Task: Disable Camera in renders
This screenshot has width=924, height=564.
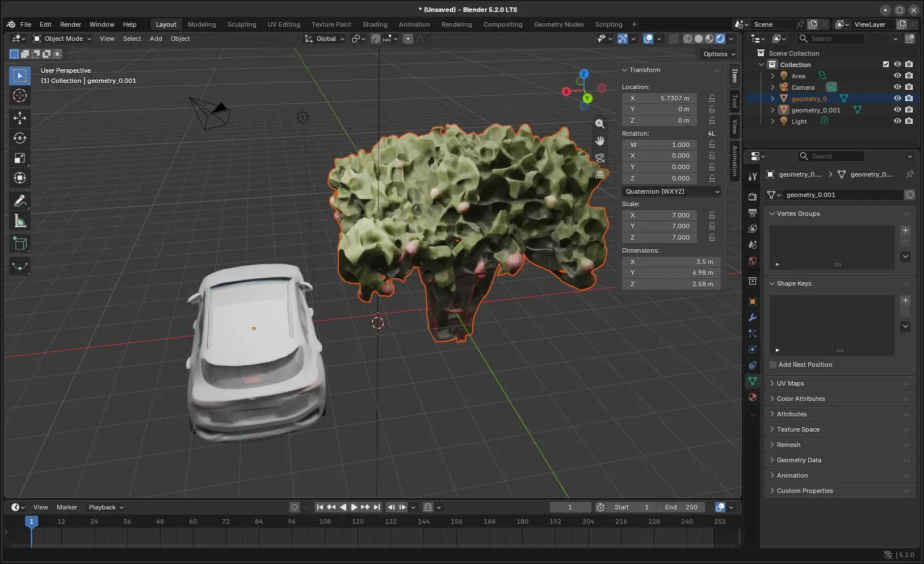Action: coord(909,87)
